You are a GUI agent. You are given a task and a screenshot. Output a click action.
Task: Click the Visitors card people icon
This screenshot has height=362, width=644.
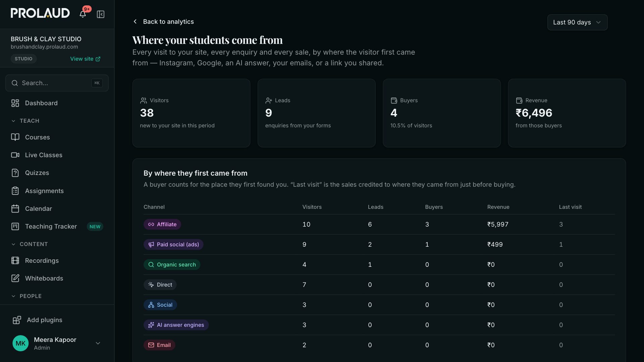(144, 101)
